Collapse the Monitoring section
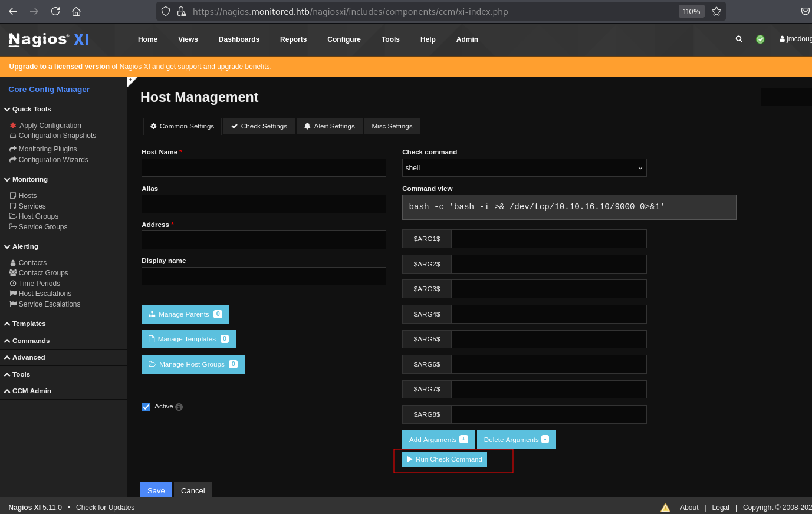Viewport: 812px width, 514px height. tap(26, 179)
